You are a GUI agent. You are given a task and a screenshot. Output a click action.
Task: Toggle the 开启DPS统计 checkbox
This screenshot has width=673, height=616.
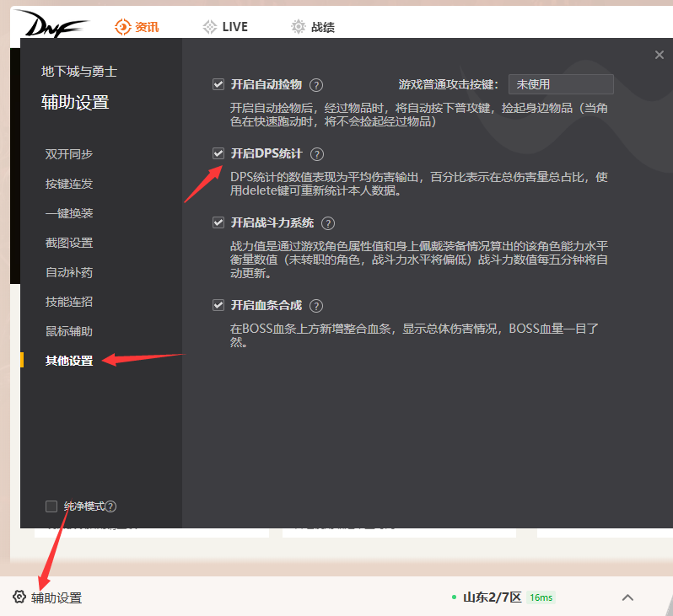218,153
